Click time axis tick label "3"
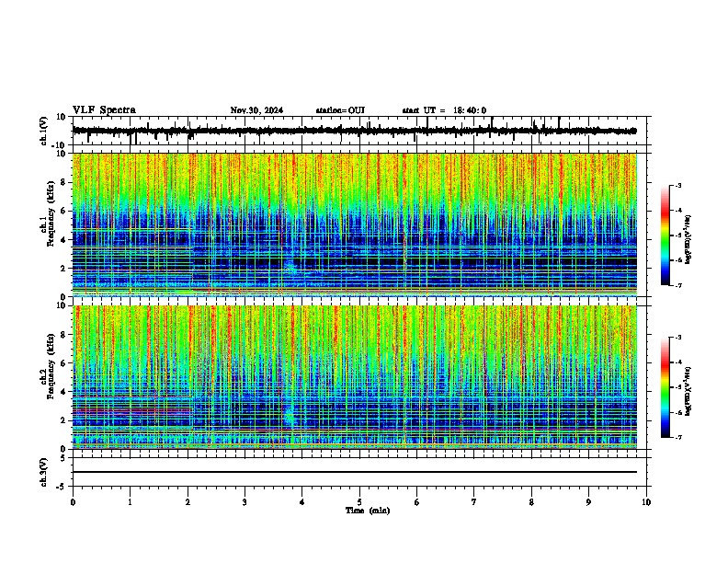The image size is (728, 563). pyautogui.click(x=245, y=502)
